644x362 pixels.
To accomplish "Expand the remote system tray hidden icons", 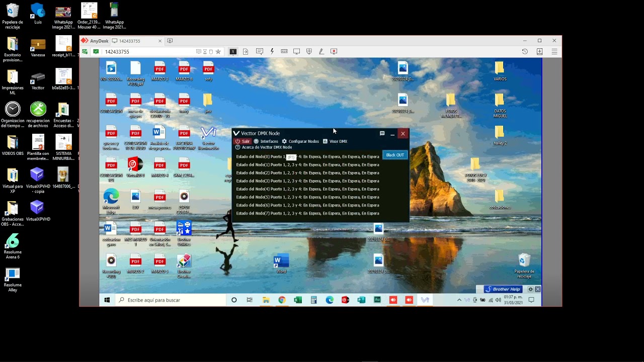I will [459, 300].
